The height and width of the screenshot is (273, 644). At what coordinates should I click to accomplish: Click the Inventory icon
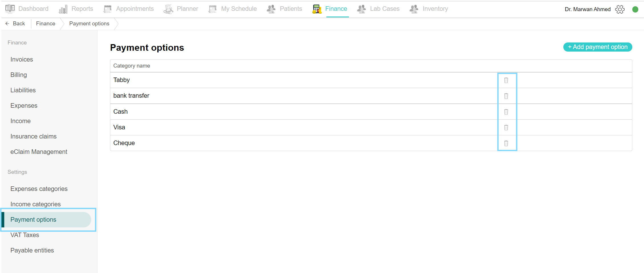414,9
